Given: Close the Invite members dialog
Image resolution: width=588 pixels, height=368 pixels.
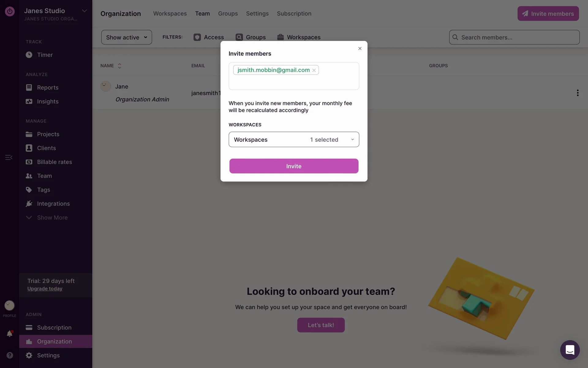Looking at the screenshot, I should point(360,48).
